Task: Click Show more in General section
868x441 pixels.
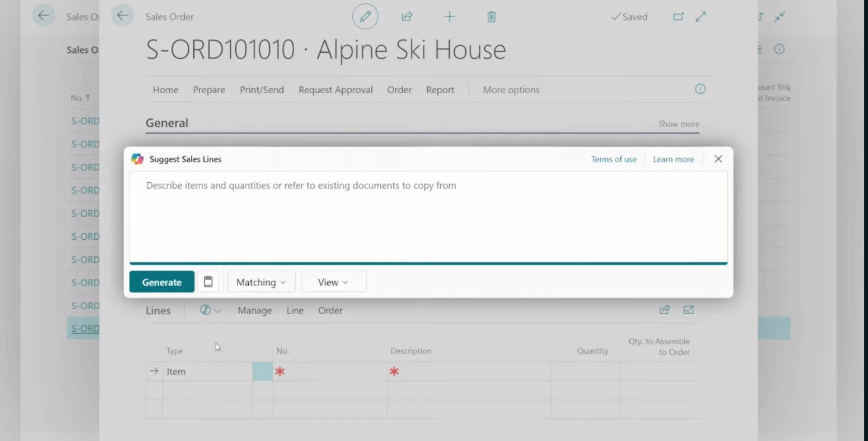Action: [x=678, y=124]
